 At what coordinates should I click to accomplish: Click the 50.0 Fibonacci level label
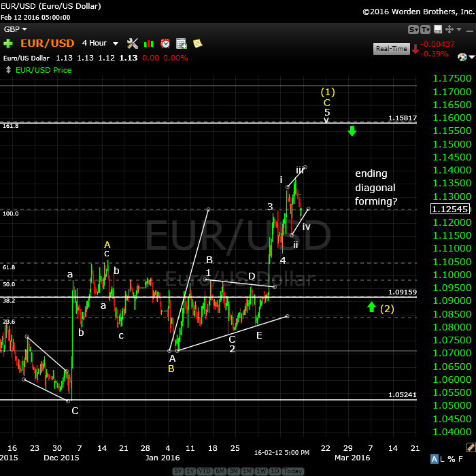click(x=9, y=284)
